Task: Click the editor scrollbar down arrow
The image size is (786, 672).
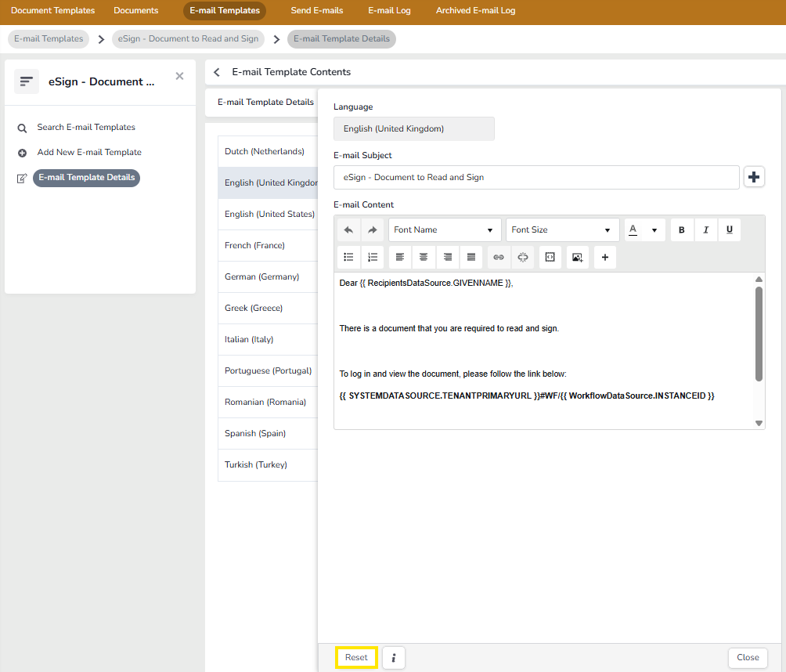Action: (x=759, y=423)
